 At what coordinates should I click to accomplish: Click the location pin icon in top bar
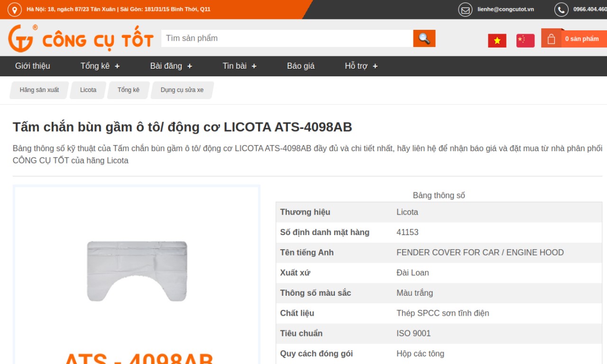15,9
